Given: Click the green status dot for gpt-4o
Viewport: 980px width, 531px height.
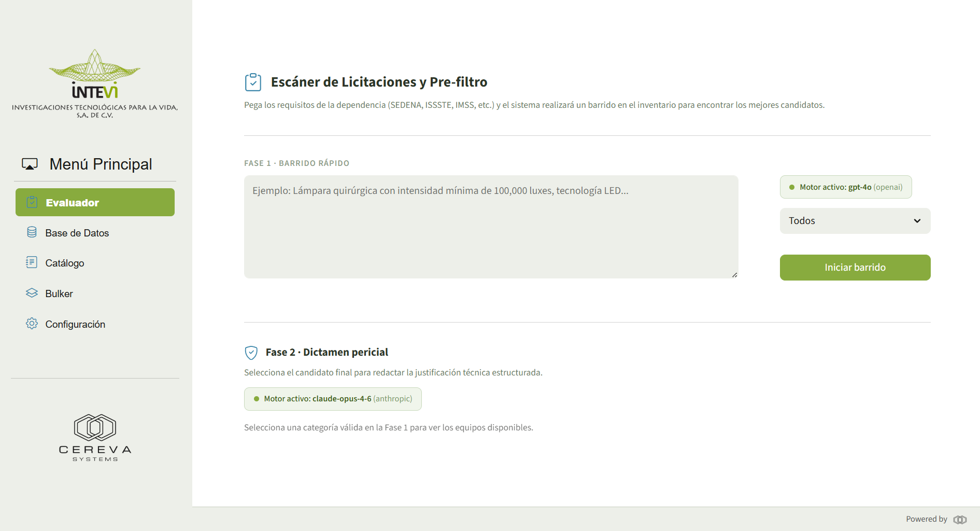Looking at the screenshot, I should [x=792, y=187].
